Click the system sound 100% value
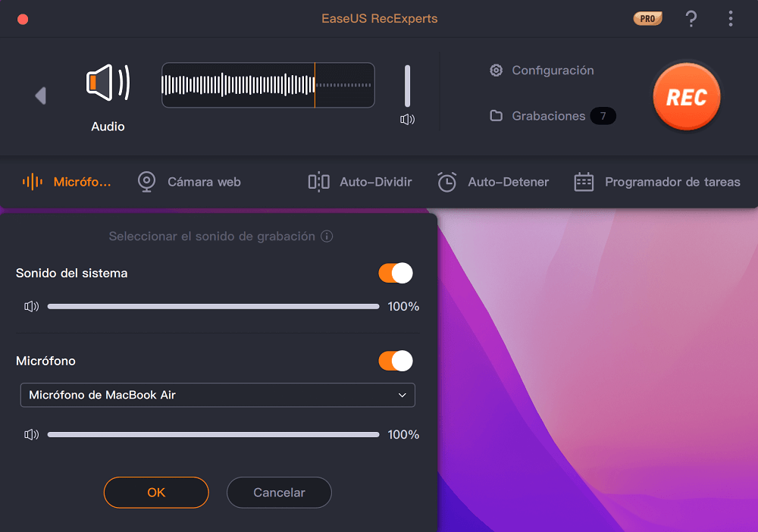This screenshot has width=758, height=532. click(403, 306)
